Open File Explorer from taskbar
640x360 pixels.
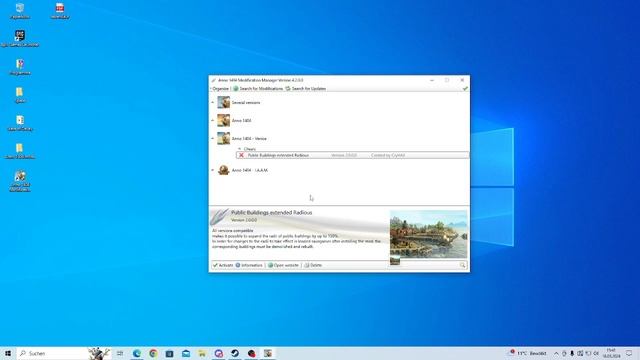coord(202,353)
